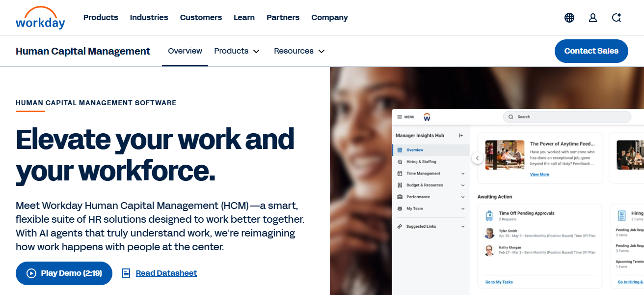Click the Hiring & Staffing sidebar item
Viewport: 644px width, 295px height.
click(431, 162)
